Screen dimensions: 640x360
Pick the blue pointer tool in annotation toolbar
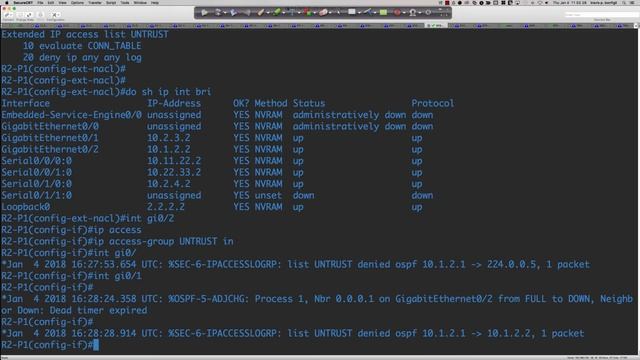[x=233, y=13]
